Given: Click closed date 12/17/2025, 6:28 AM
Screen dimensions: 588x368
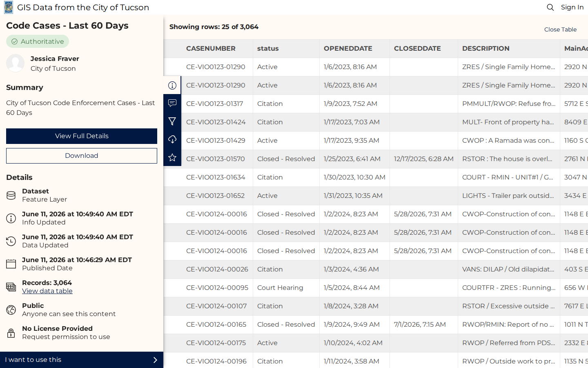Looking at the screenshot, I should coord(424,159).
